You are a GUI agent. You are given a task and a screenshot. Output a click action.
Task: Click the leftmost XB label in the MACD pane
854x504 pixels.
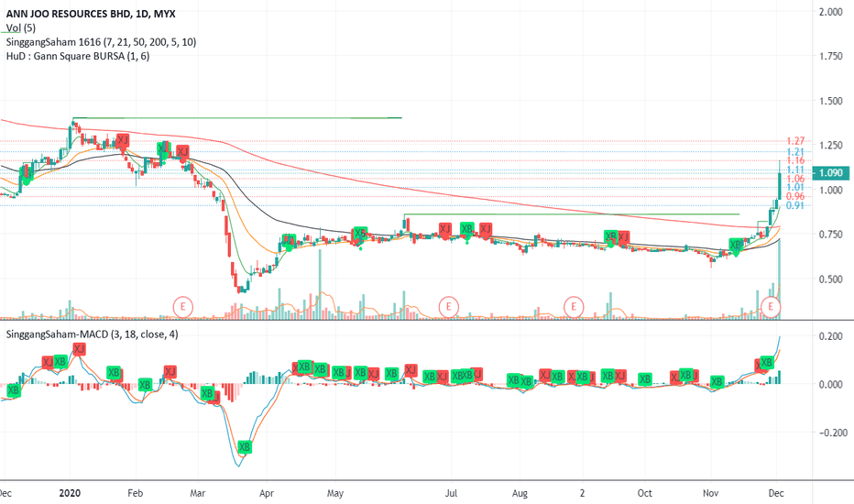point(13,390)
